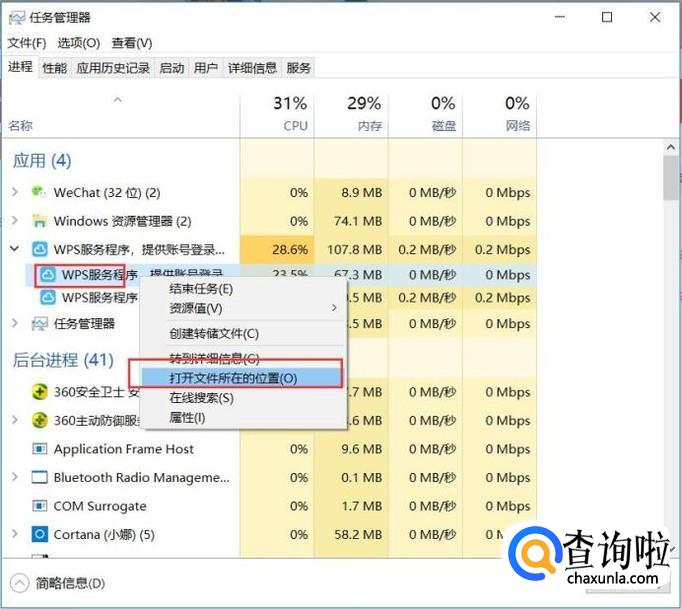
Task: Expand the Windows 资源管理器 group
Action: coord(15,221)
